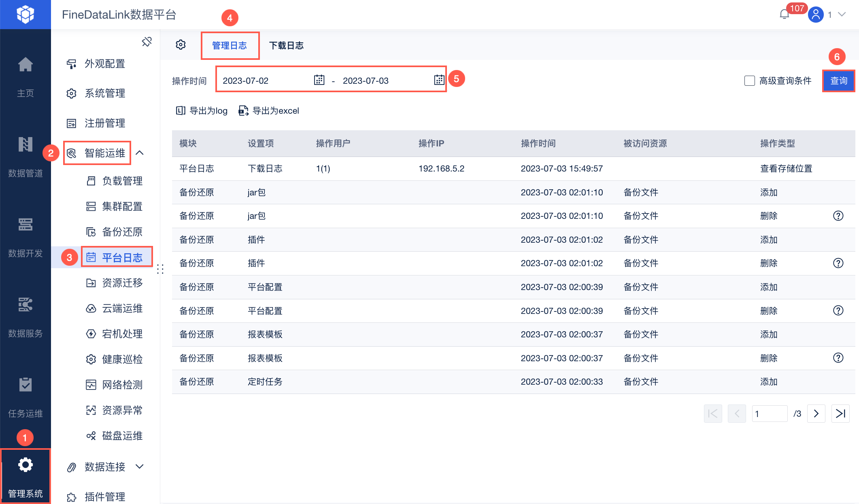859x504 pixels.
Task: Go to the next page of results
Action: [816, 413]
